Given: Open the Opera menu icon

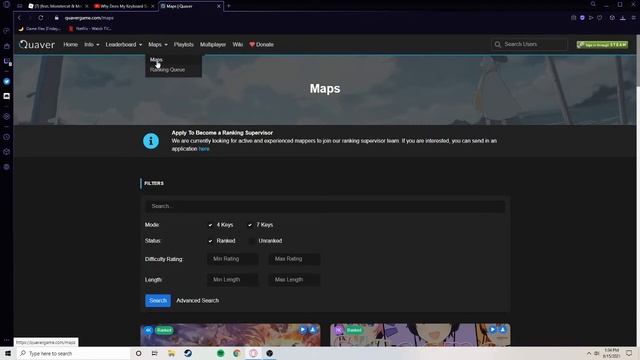Looking at the screenshot, I should click(6, 5).
